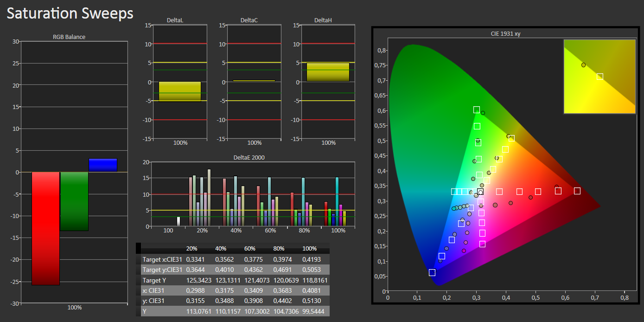Select the 'Target Y' row label
The image size is (644, 322).
point(155,280)
